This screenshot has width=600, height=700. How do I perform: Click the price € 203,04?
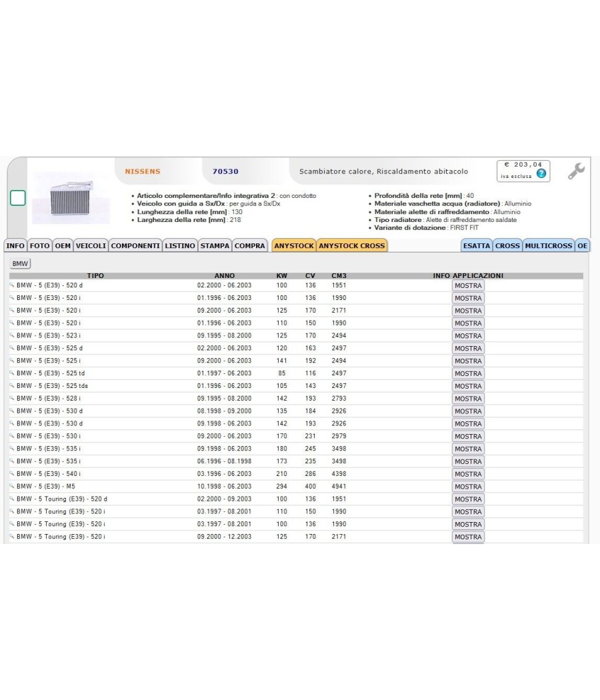click(x=523, y=165)
